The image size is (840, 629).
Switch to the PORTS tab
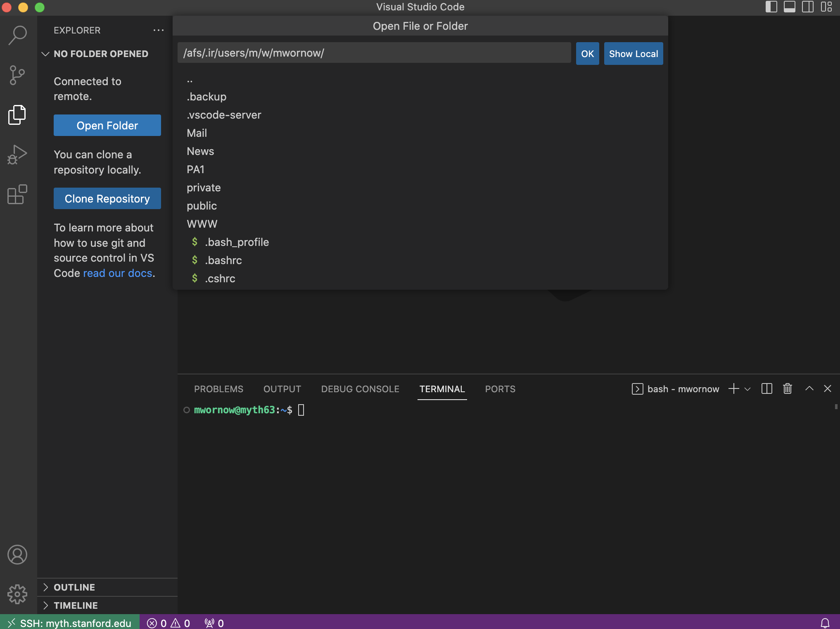pos(500,389)
